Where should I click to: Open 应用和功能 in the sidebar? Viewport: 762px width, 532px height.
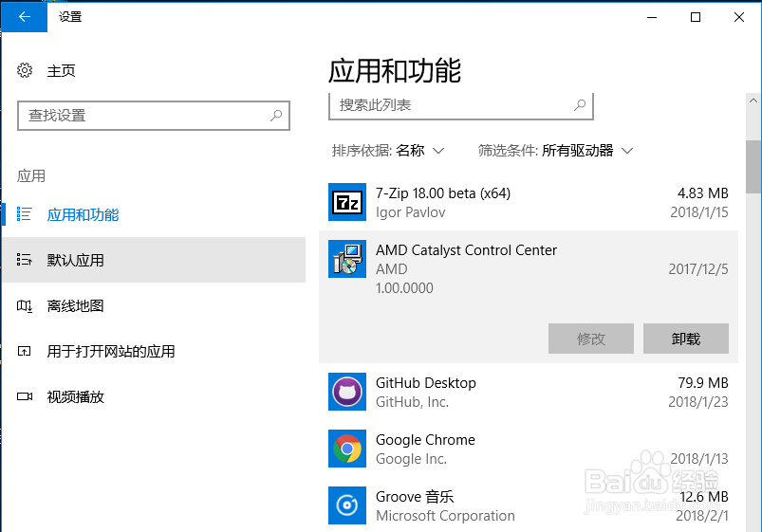(154, 214)
